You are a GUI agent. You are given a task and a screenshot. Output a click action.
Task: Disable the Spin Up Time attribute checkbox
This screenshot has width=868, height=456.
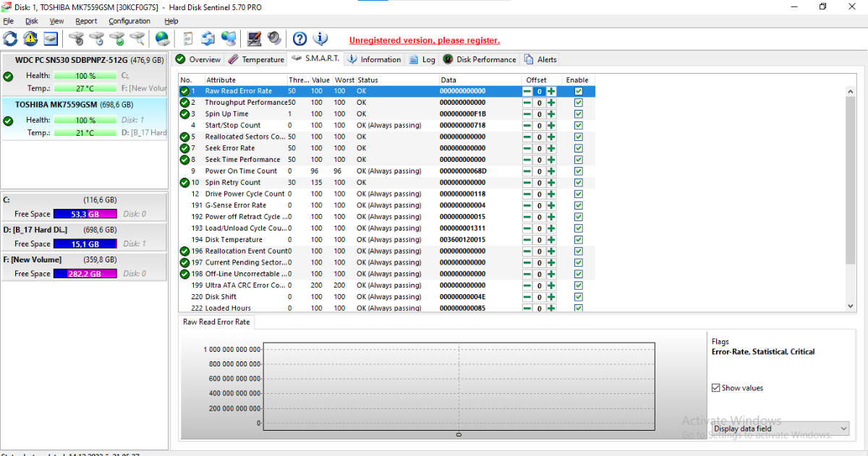(x=578, y=114)
